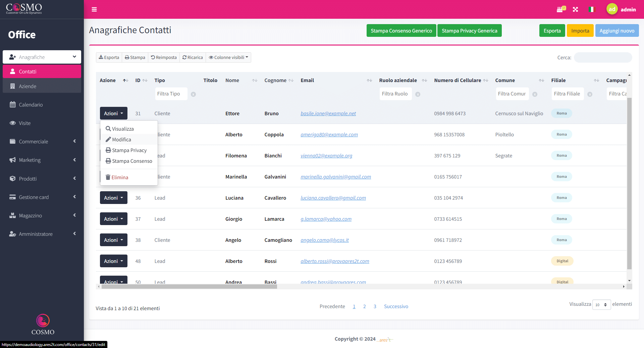Open Visite from the sidebar
This screenshot has height=348, width=644.
42,123
